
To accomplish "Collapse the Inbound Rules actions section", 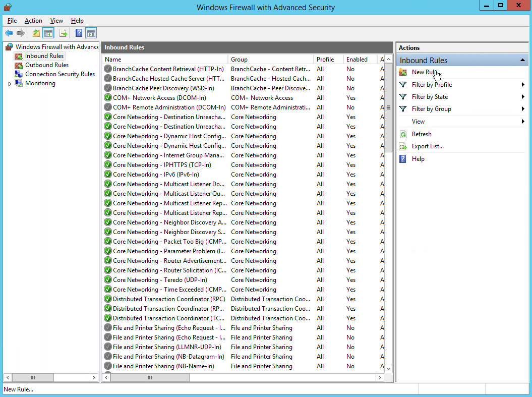I will 522,61.
